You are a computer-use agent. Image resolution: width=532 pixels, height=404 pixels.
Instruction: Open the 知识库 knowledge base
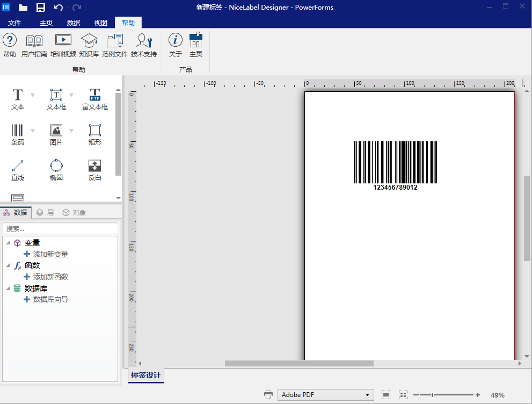[89, 45]
